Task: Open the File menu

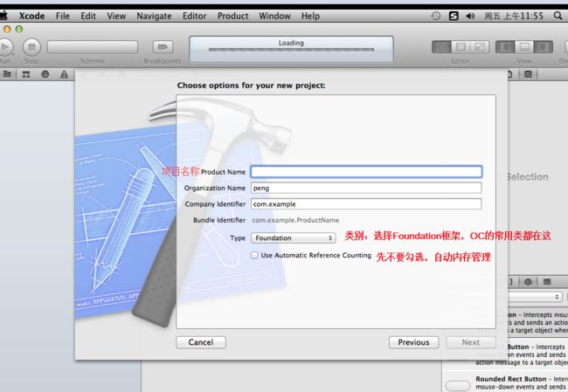Action: (63, 16)
